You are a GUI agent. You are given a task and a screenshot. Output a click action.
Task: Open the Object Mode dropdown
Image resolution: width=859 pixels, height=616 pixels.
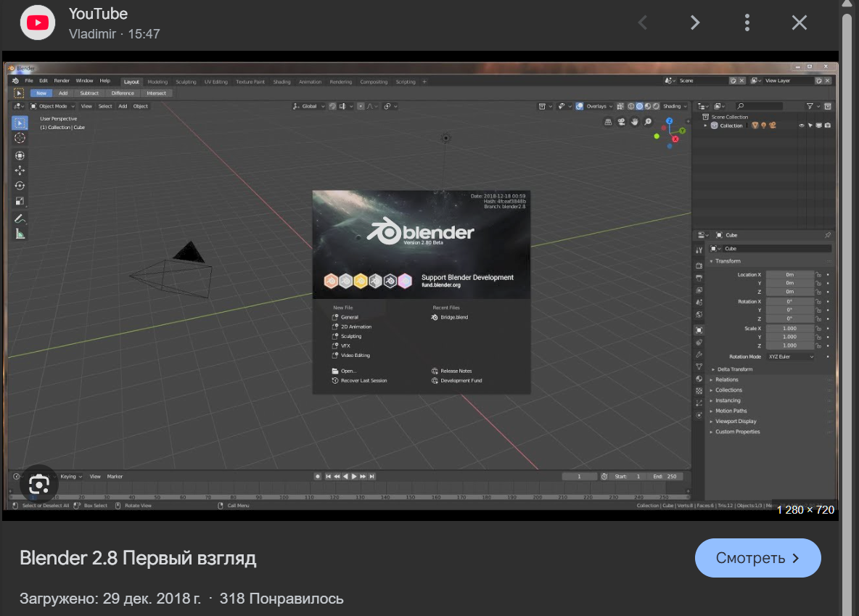pos(52,107)
